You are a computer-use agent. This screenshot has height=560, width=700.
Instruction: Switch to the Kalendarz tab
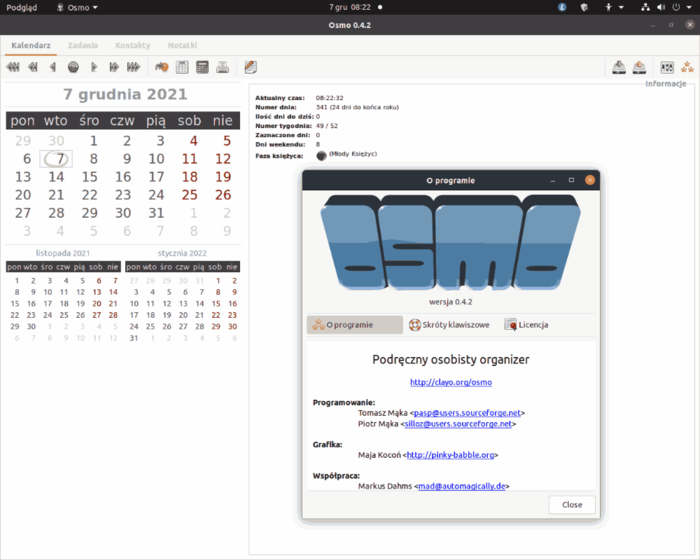[31, 45]
